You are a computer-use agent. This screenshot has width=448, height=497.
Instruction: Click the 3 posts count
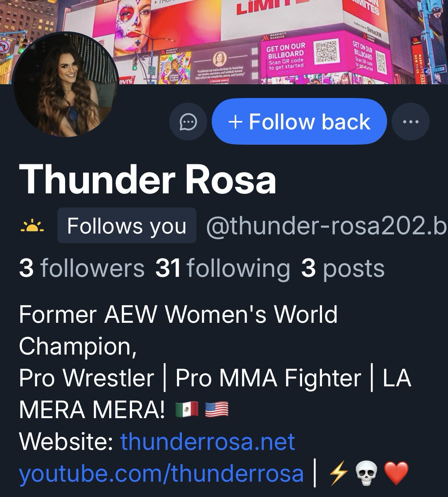pos(342,269)
